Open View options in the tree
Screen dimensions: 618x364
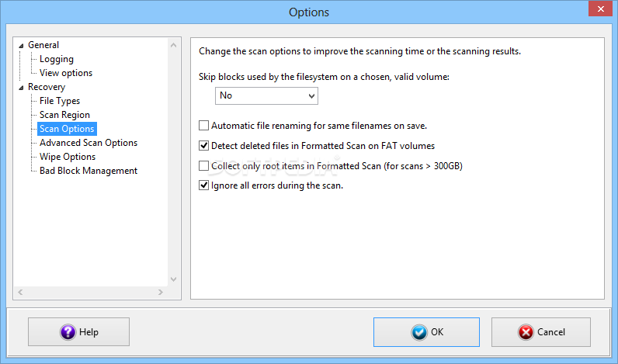(66, 73)
